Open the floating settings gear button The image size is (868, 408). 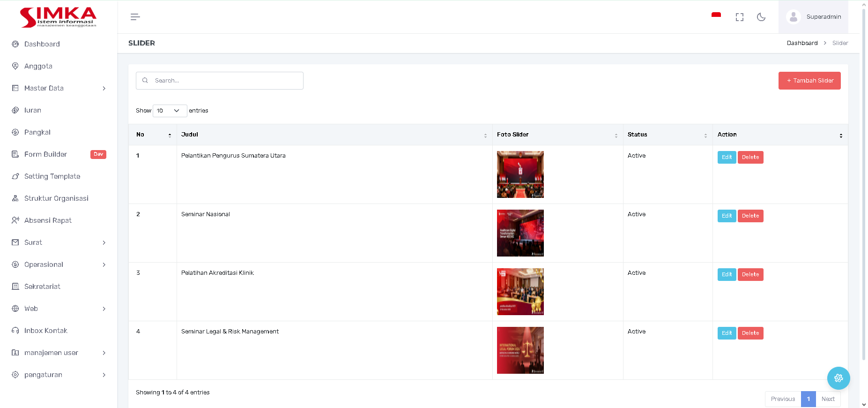coord(838,378)
